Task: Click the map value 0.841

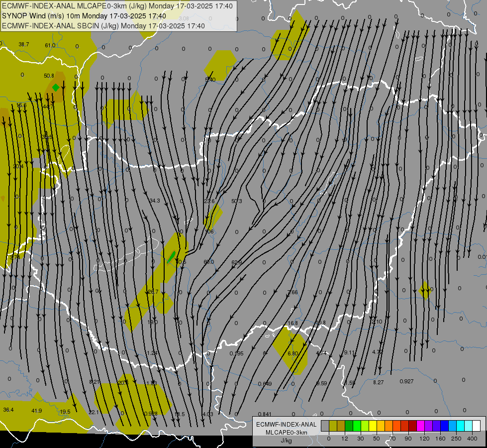Action: (265, 414)
